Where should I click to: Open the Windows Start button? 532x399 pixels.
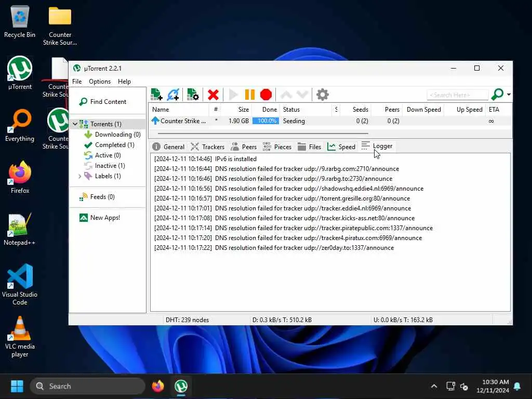[17, 386]
